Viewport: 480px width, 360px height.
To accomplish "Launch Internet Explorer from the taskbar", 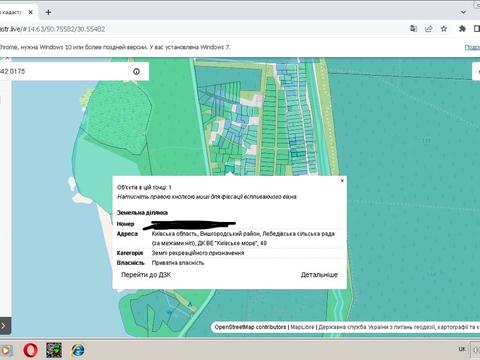I will click(x=78, y=350).
